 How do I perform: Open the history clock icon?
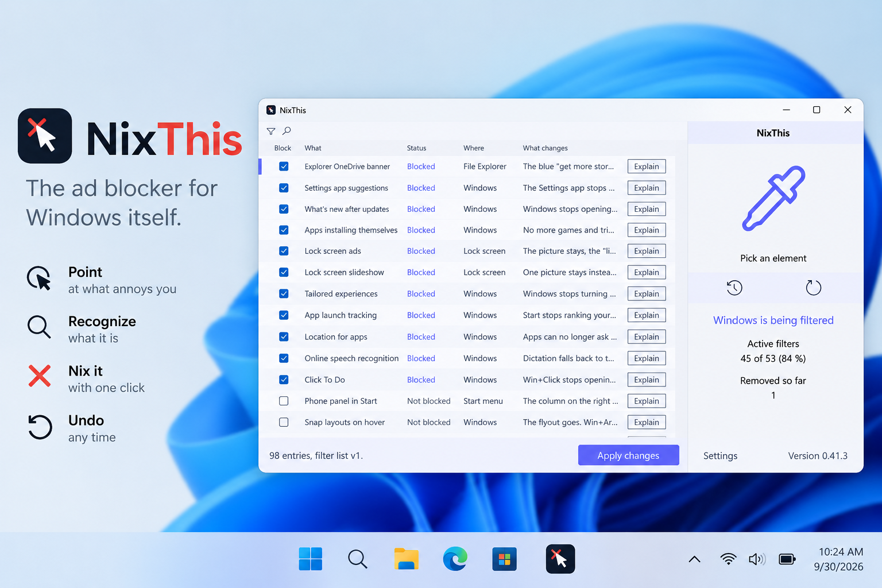tap(734, 288)
